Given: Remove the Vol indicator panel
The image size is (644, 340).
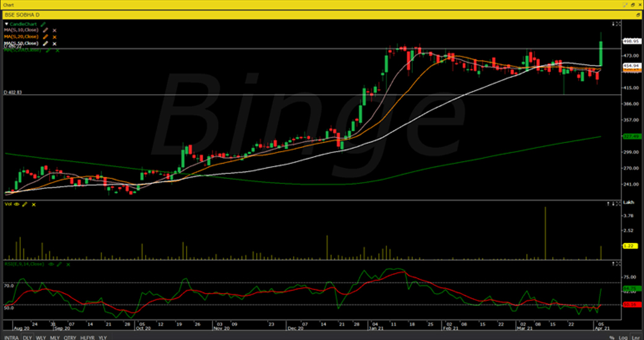Looking at the screenshot, I should pos(33,204).
